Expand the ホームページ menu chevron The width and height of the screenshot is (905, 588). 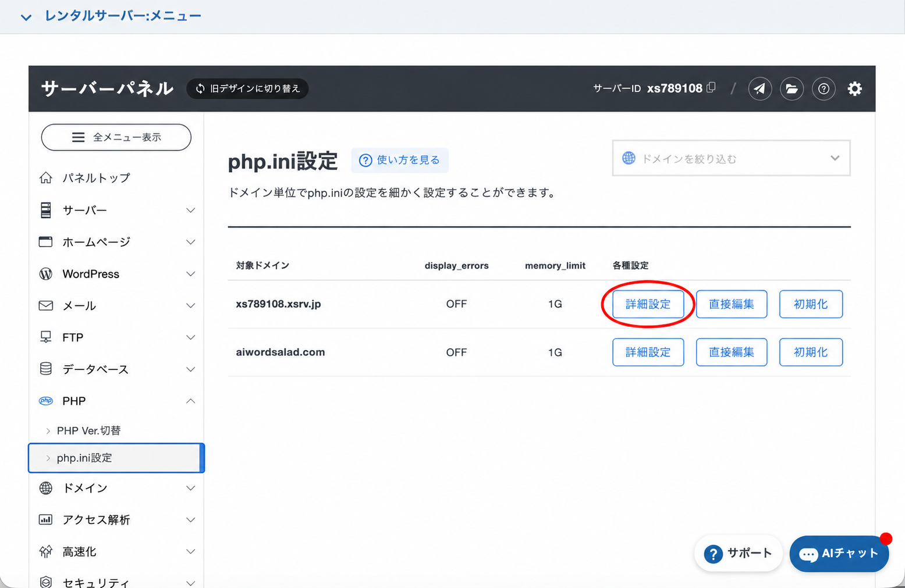click(x=190, y=242)
